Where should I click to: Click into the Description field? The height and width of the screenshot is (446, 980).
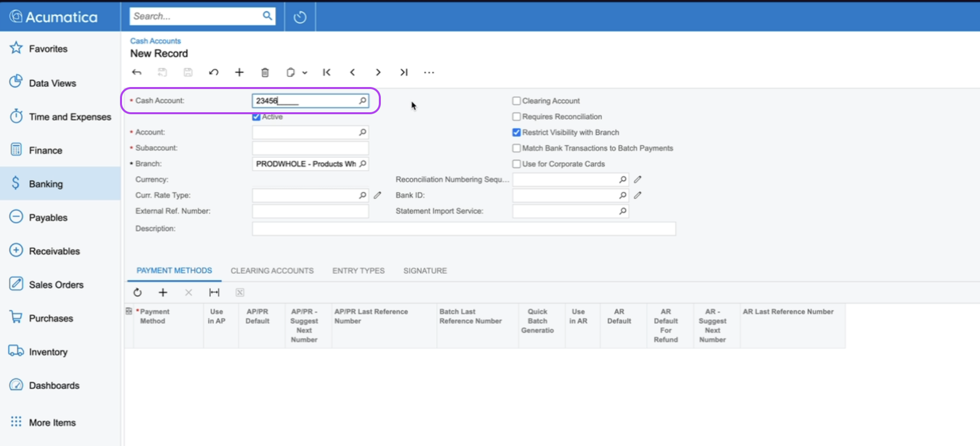point(464,228)
